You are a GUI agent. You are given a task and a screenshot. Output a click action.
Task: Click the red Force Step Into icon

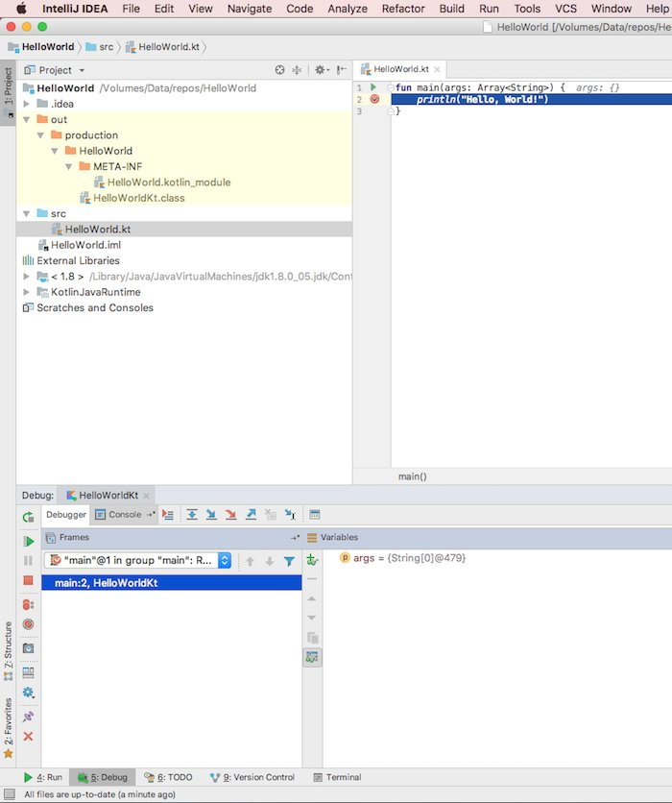pyautogui.click(x=230, y=515)
